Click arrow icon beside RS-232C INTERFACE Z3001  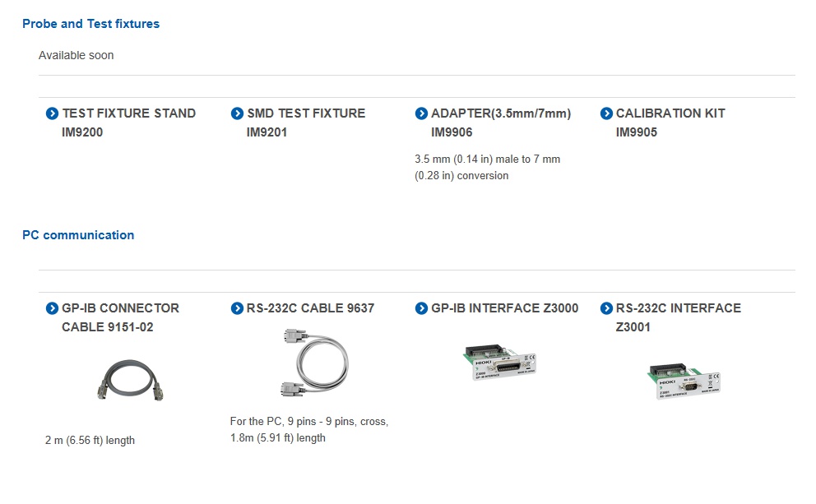click(x=606, y=308)
